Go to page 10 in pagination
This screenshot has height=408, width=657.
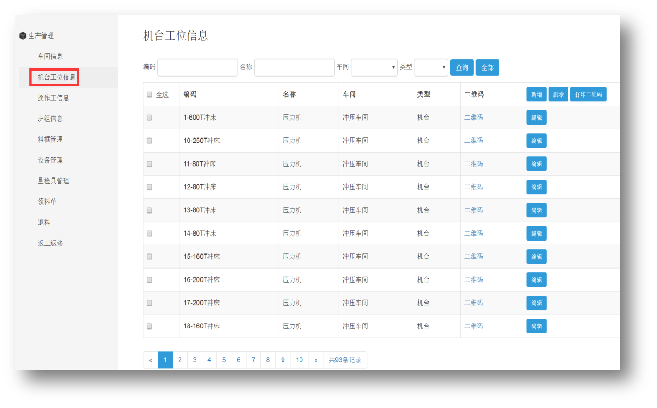(299, 360)
